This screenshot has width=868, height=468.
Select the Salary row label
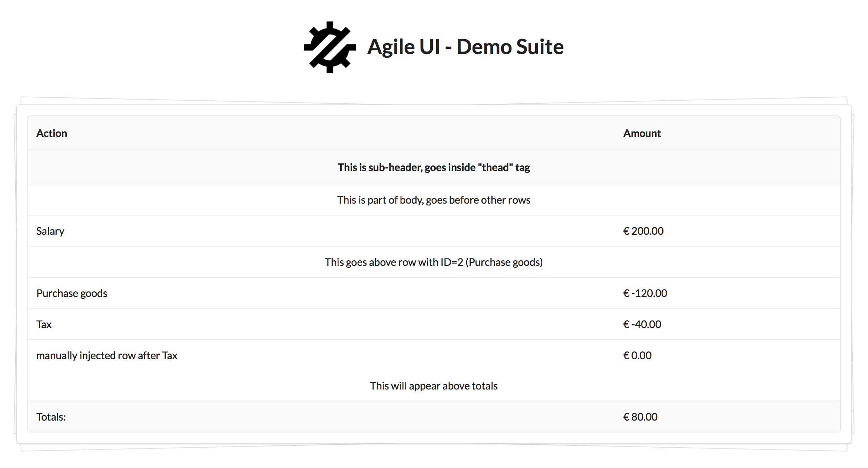(x=50, y=231)
